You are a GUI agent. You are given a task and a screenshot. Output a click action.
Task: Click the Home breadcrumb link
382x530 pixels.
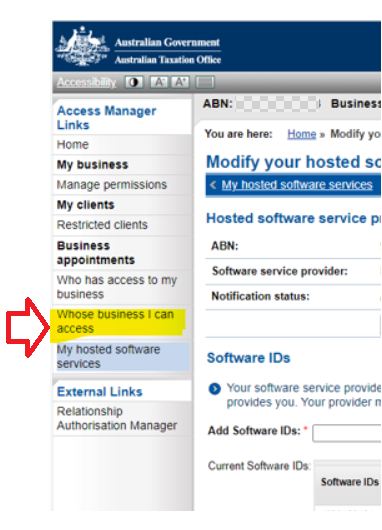(302, 134)
